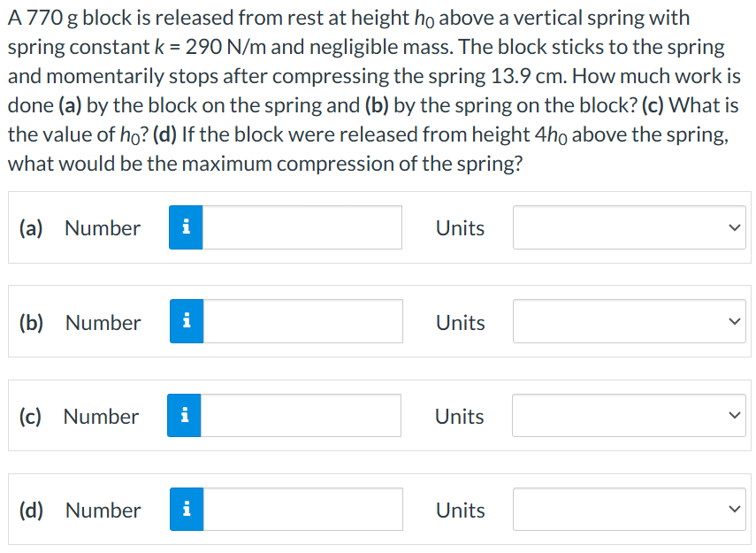Select the Number entry box for part (b)

click(301, 321)
